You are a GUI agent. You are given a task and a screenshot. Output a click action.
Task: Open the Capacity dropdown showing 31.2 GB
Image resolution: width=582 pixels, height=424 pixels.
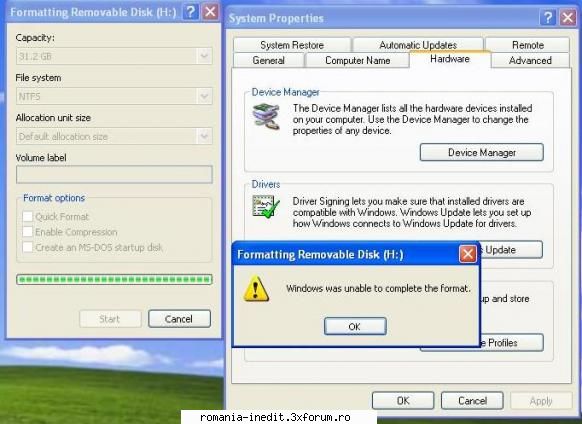(x=114, y=56)
